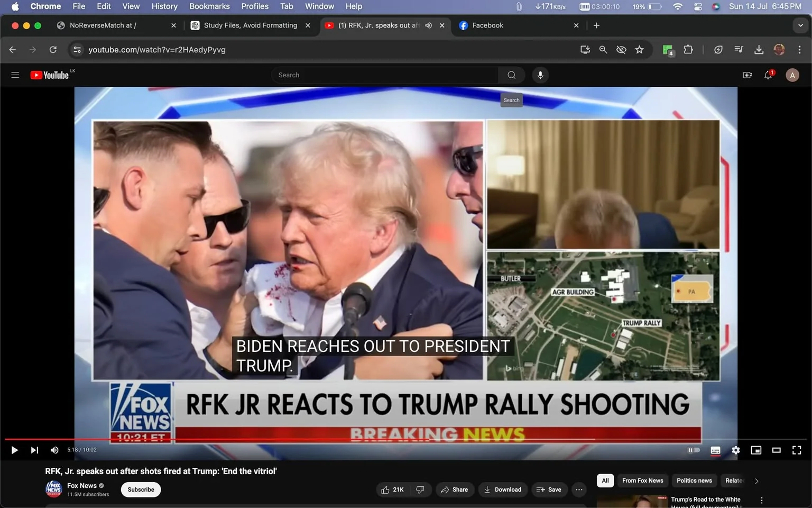Image resolution: width=812 pixels, height=508 pixels.
Task: Open the YouTube hamburger guide menu
Action: (x=15, y=75)
